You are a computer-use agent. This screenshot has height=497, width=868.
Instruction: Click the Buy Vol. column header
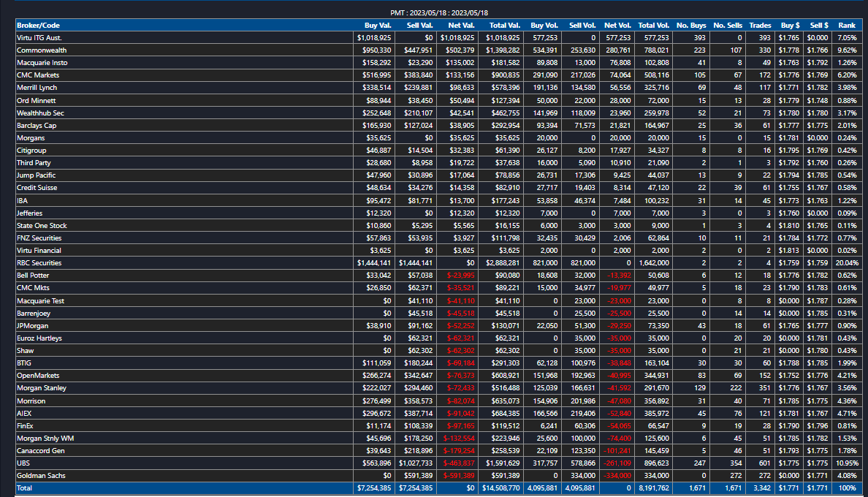click(544, 26)
